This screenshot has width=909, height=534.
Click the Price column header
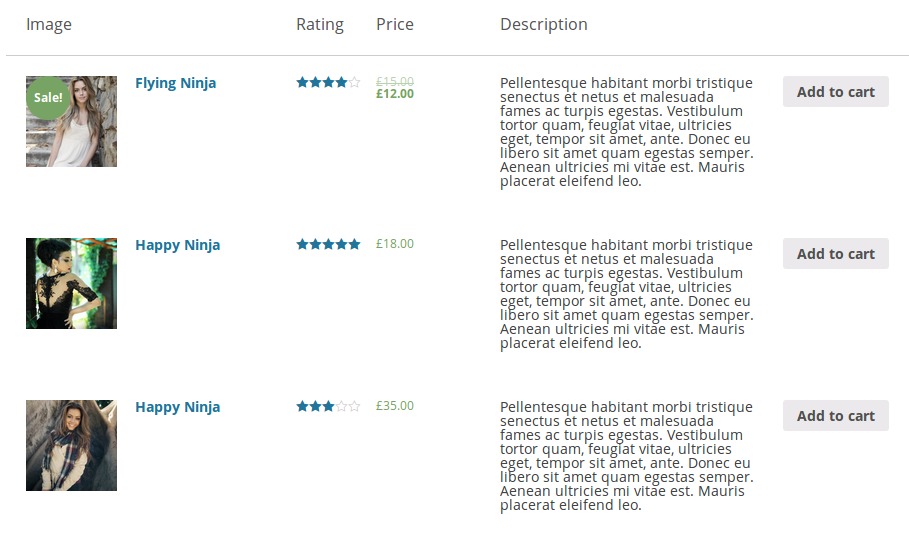point(395,24)
